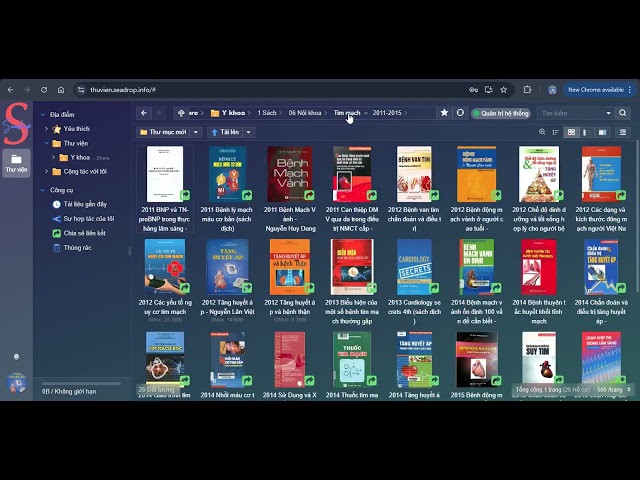Screen dimensions: 640x480
Task: Go to 06 Nội khoa in the breadcrumb
Action: coord(305,113)
